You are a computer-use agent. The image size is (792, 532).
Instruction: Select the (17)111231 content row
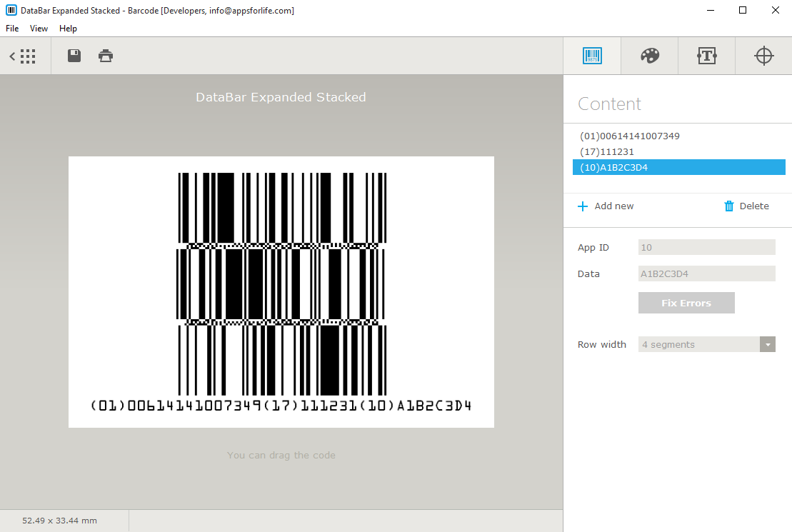[x=679, y=151]
